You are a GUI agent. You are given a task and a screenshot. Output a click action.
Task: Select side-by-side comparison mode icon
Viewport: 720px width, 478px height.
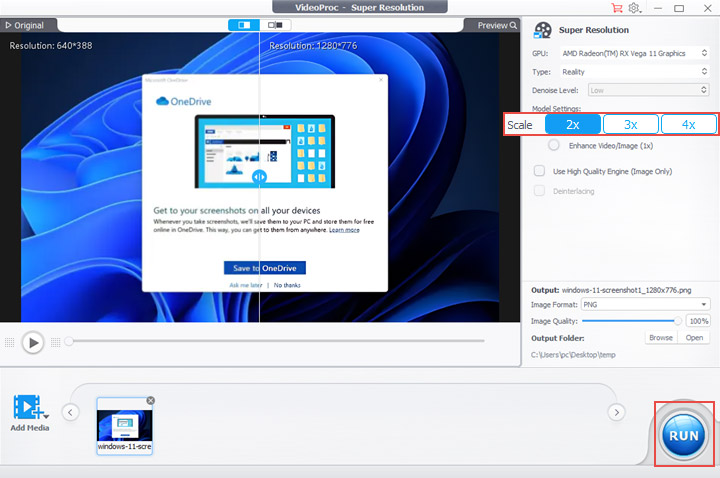(275, 25)
